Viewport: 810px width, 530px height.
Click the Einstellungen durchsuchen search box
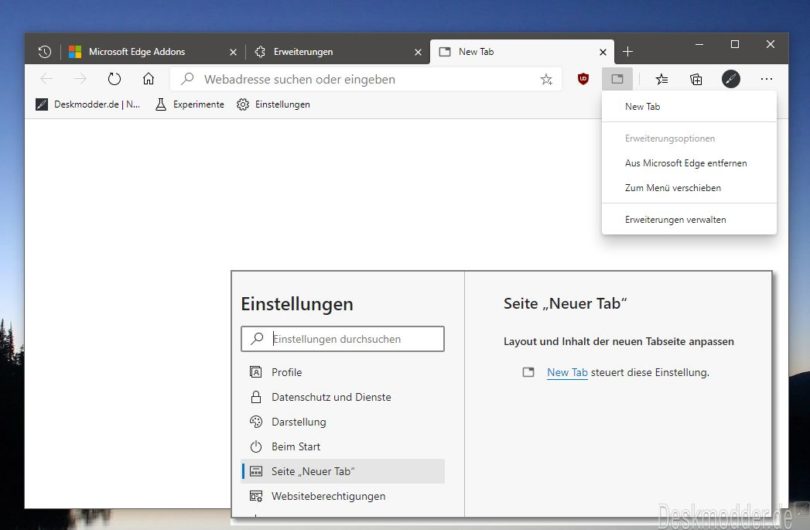342,339
